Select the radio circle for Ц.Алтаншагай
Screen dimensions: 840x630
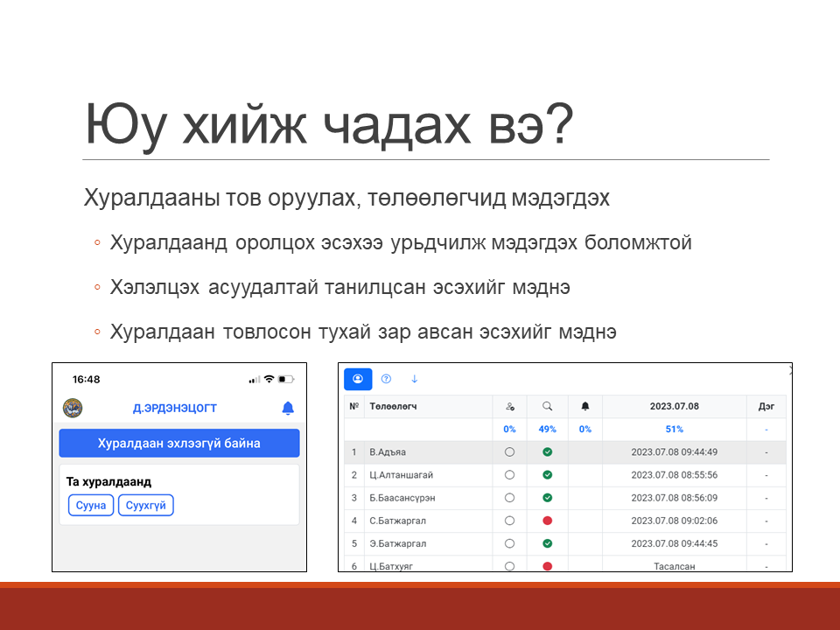pyautogui.click(x=509, y=475)
